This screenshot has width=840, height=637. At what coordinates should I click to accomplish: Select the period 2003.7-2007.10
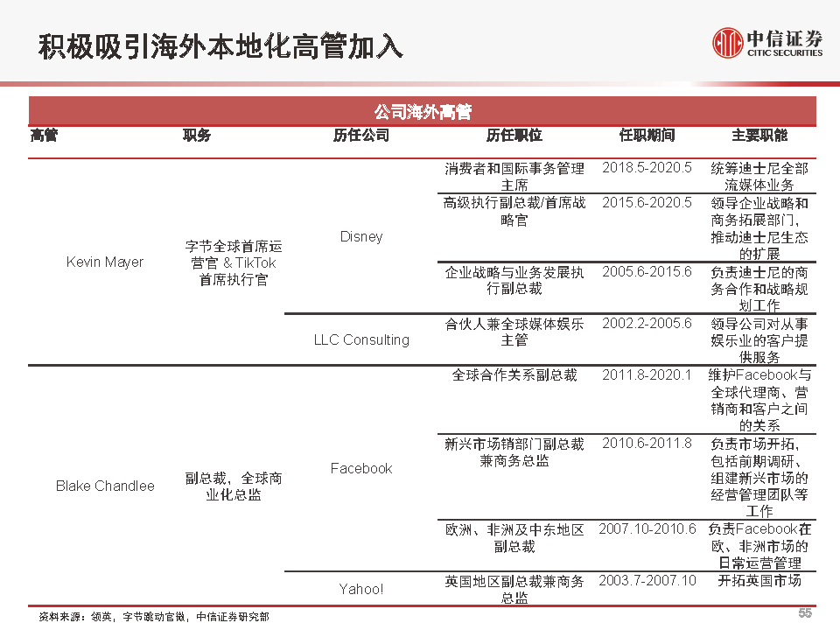(x=647, y=581)
